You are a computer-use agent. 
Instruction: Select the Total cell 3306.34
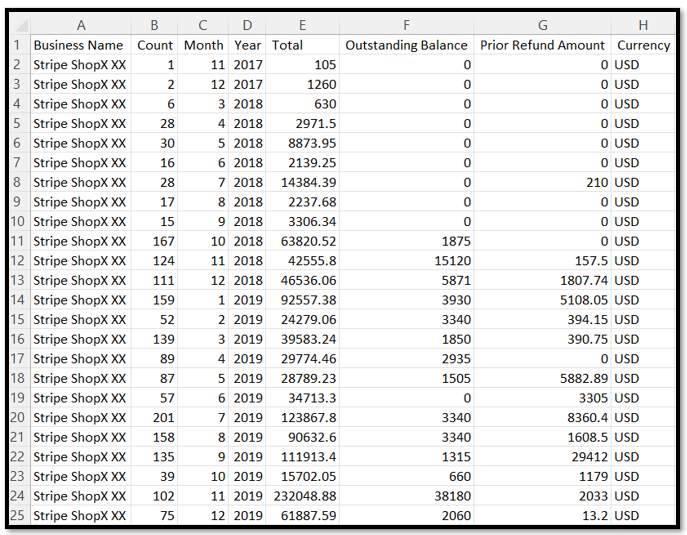(302, 221)
